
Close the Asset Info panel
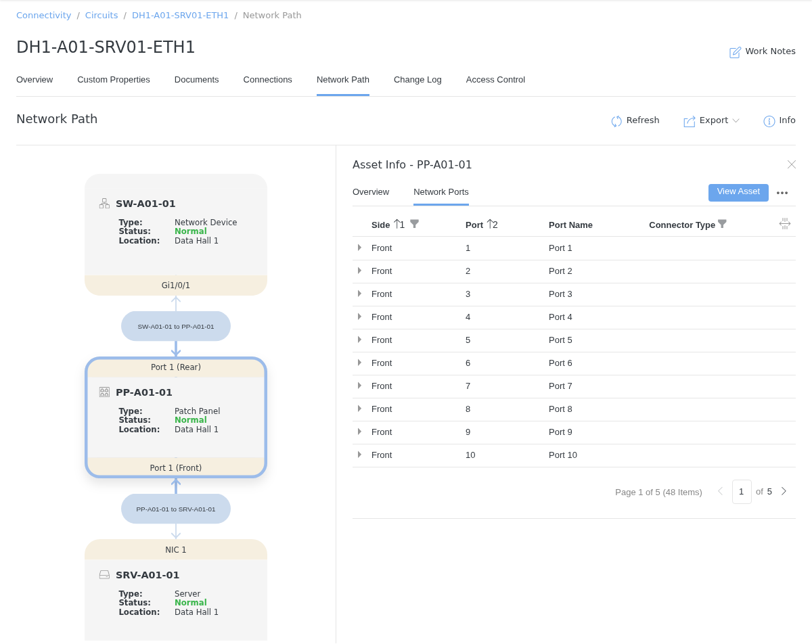(792, 164)
